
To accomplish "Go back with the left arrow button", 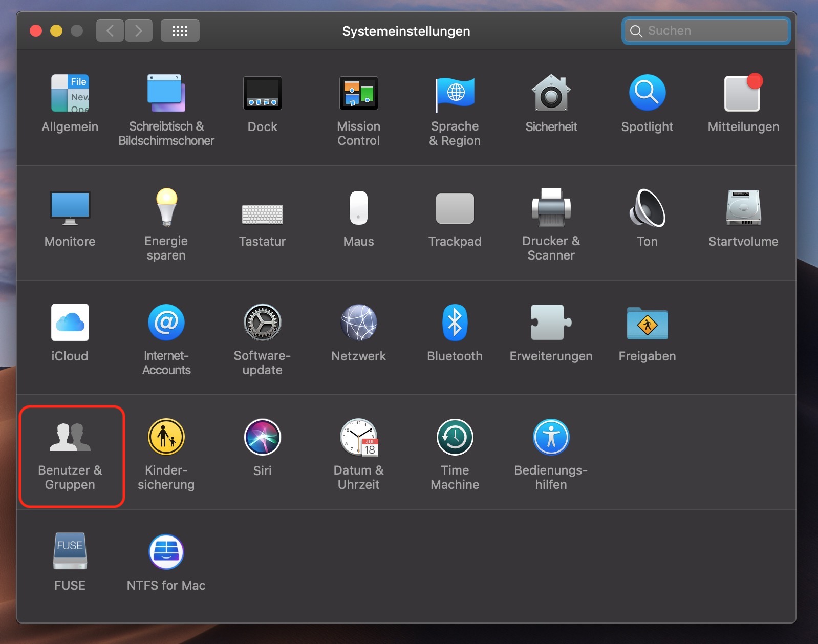I will 110,31.
